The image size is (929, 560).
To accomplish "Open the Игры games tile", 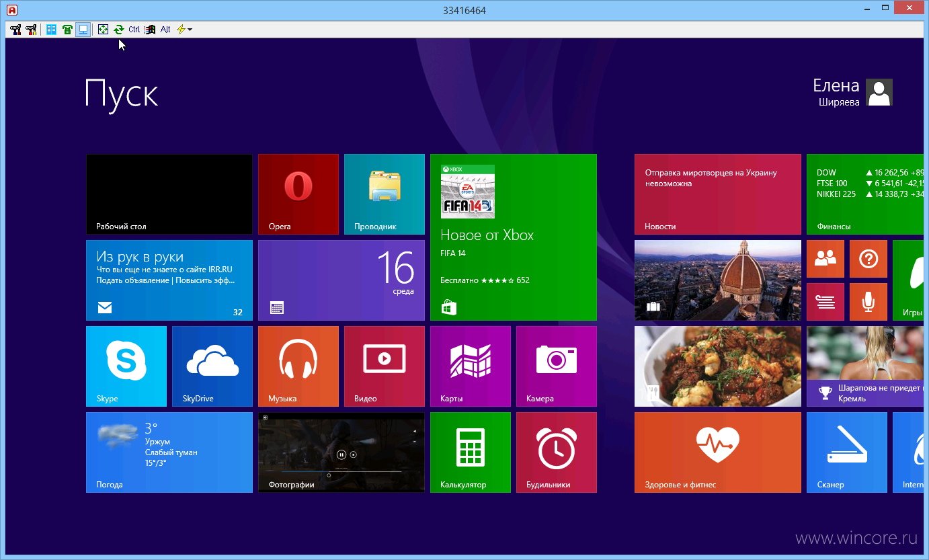I will click(908, 280).
